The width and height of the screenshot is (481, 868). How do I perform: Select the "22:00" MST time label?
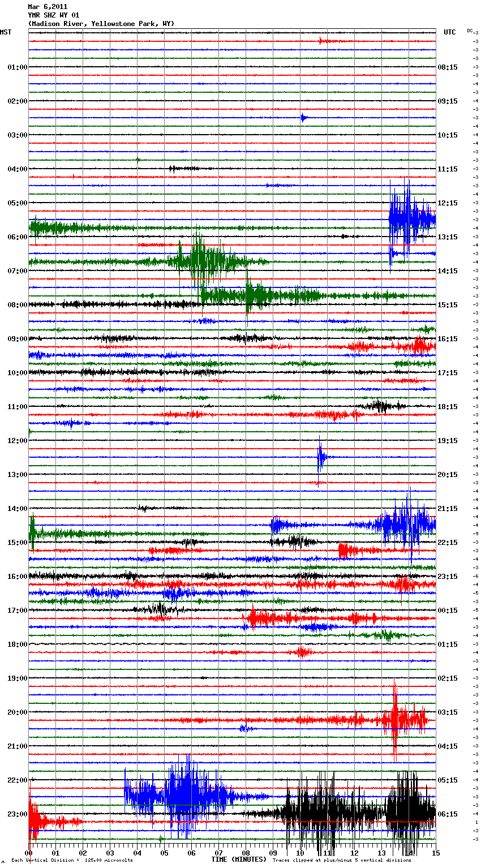pos(18,780)
